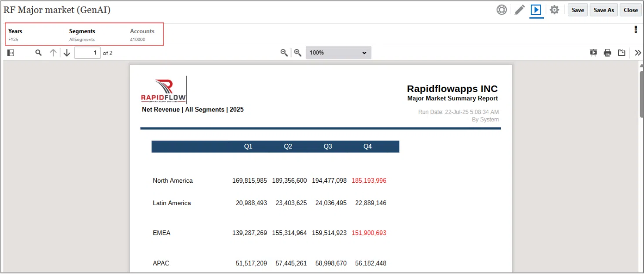
Task: Switch to edit mode with pencil icon
Action: click(x=519, y=10)
